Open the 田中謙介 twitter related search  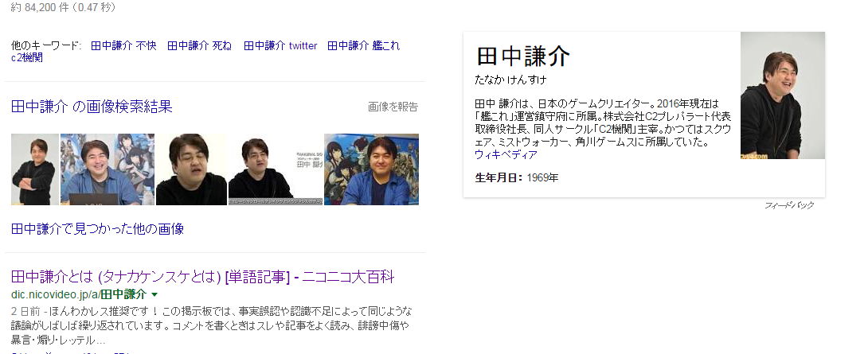pyautogui.click(x=280, y=46)
